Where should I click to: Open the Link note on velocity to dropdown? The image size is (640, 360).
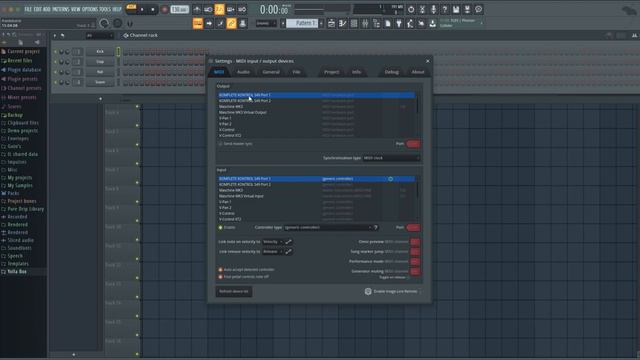273,242
